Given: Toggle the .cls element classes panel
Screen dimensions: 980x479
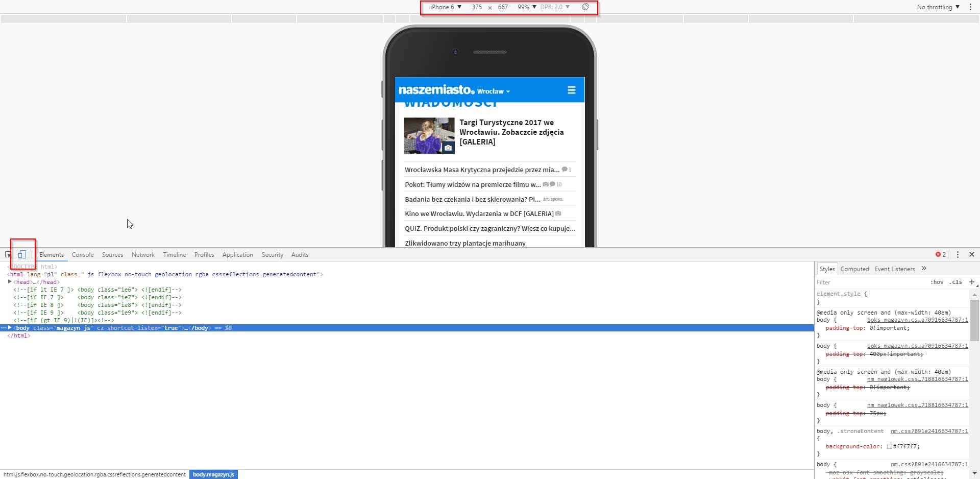Looking at the screenshot, I should coord(956,282).
